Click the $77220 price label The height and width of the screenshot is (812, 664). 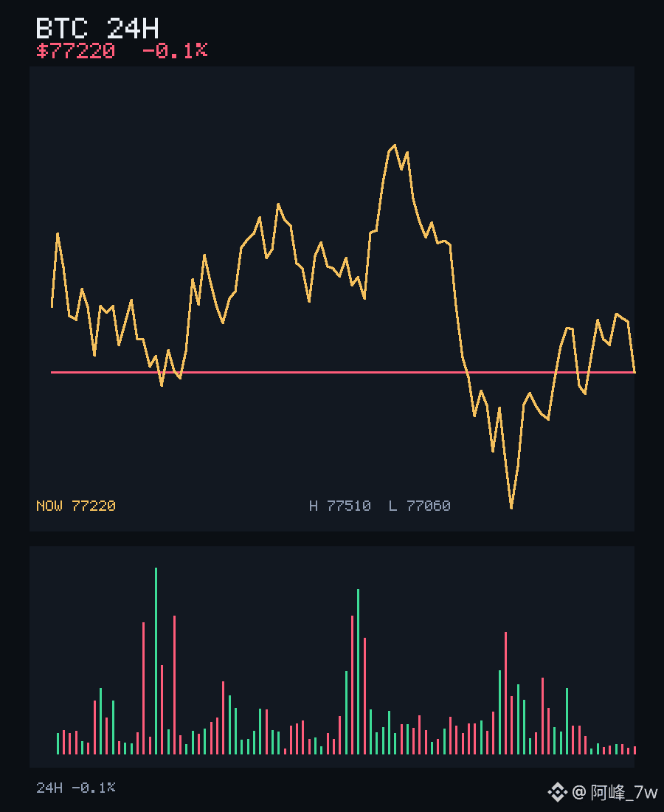point(75,51)
